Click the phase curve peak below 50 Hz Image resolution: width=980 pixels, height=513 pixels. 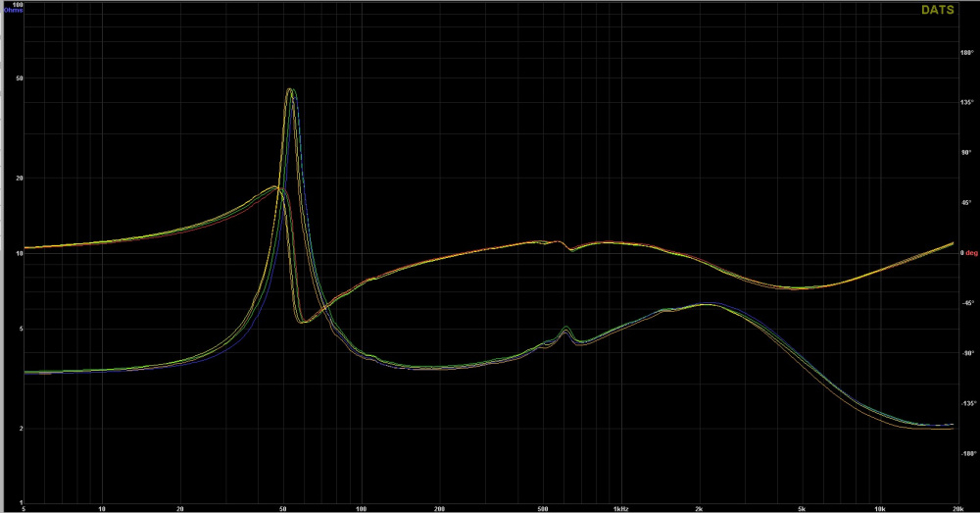tap(274, 187)
